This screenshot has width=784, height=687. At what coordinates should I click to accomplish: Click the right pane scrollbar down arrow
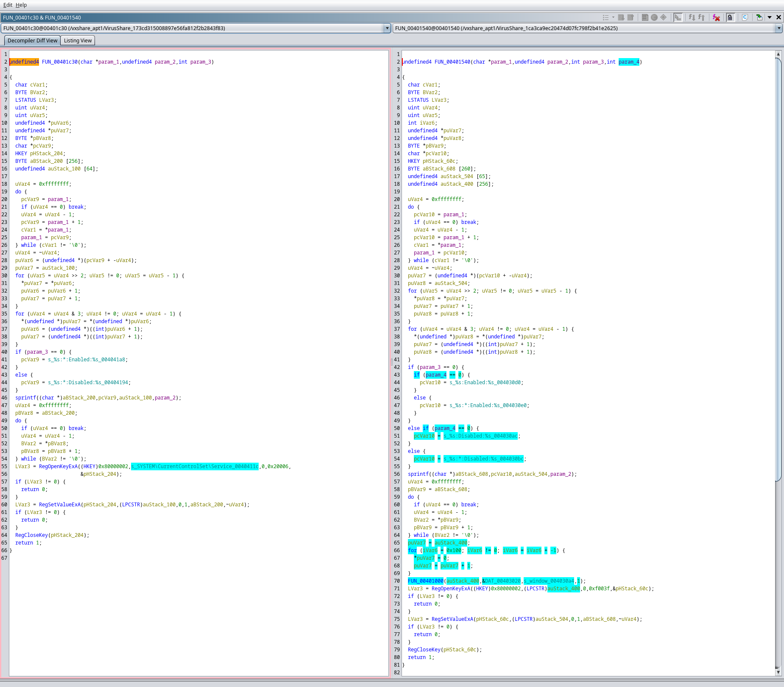[778, 672]
